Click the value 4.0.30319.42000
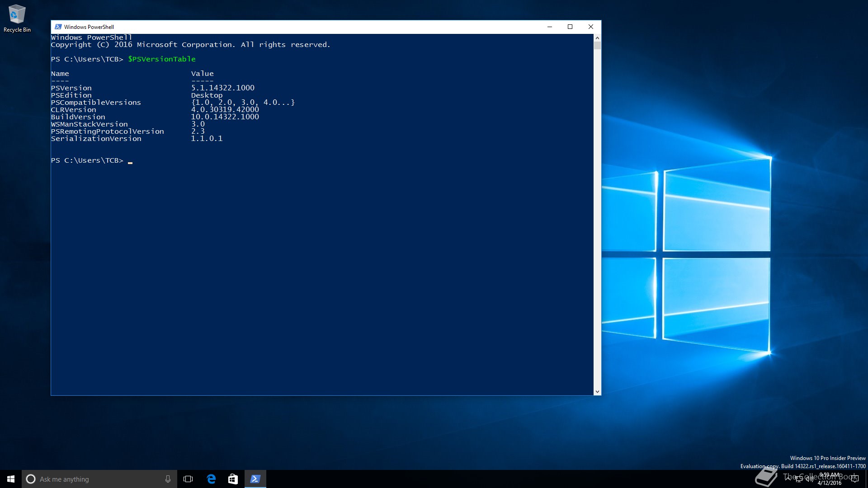 [x=225, y=109]
